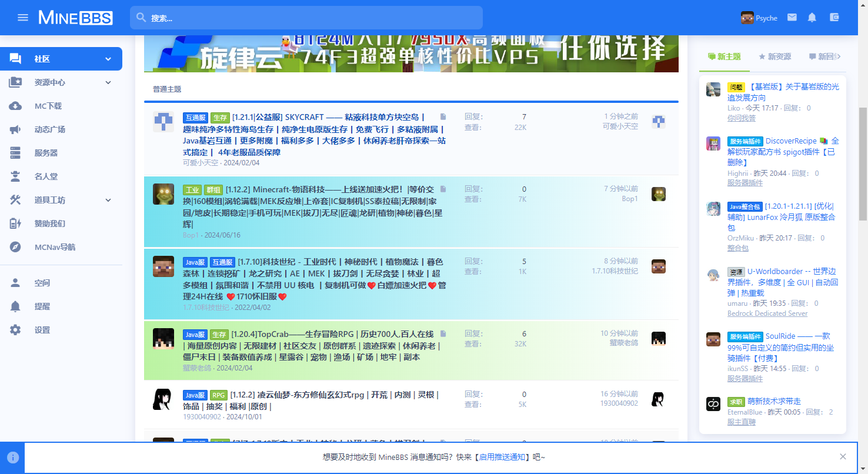Open LunarFox 泠月狐 原版整合包 topic
Viewport: 868px width, 474px height.
pyautogui.click(x=780, y=216)
